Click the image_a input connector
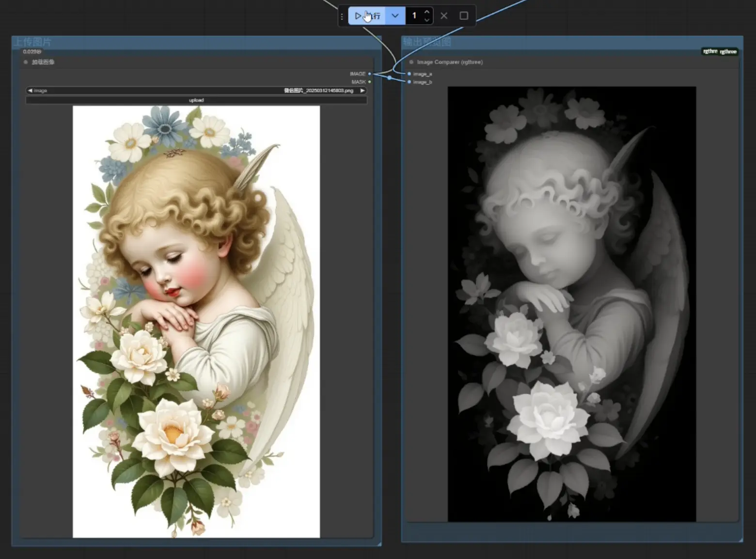This screenshot has height=559, width=756. point(409,74)
